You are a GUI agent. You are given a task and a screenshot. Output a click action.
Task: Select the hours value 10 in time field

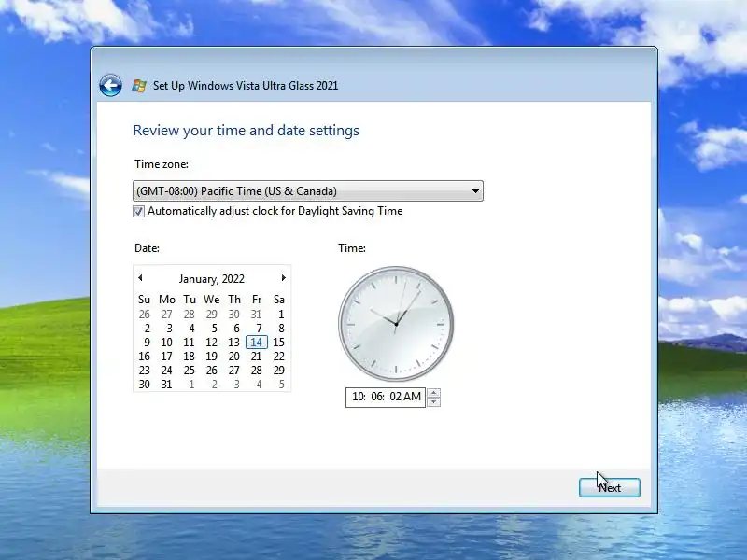(x=358, y=397)
